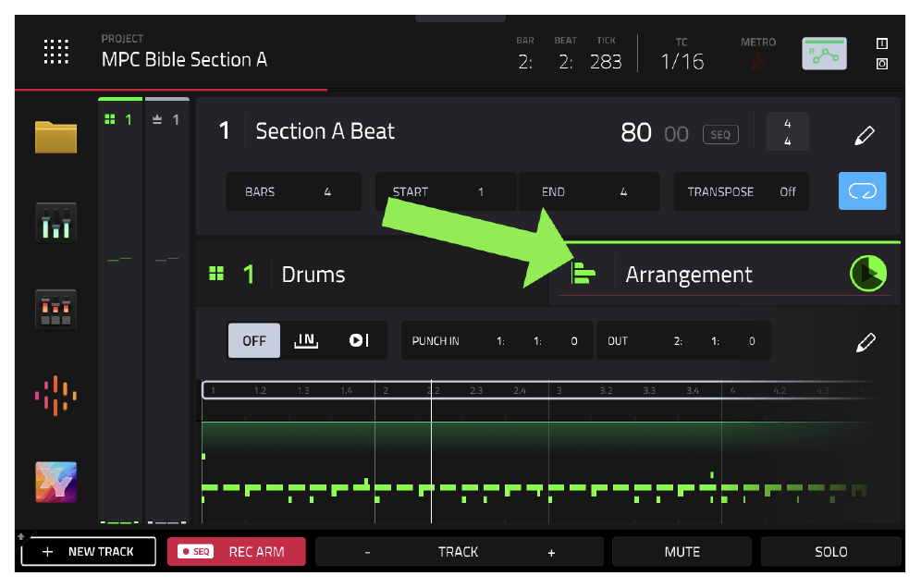Image resolution: width=921 pixels, height=588 pixels.
Task: Open the main menu grid icon
Action: (55, 52)
